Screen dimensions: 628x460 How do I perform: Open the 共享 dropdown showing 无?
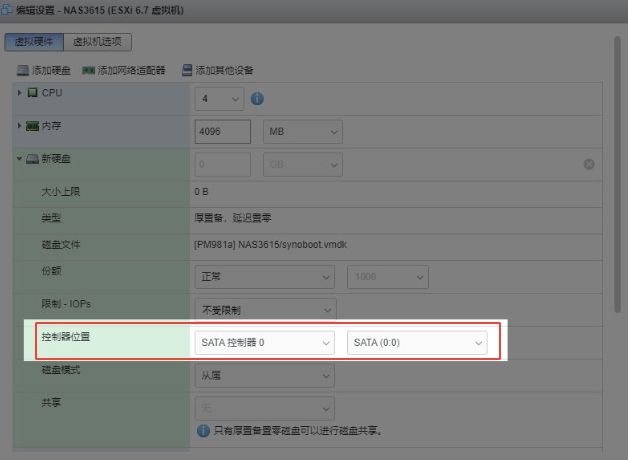click(265, 408)
